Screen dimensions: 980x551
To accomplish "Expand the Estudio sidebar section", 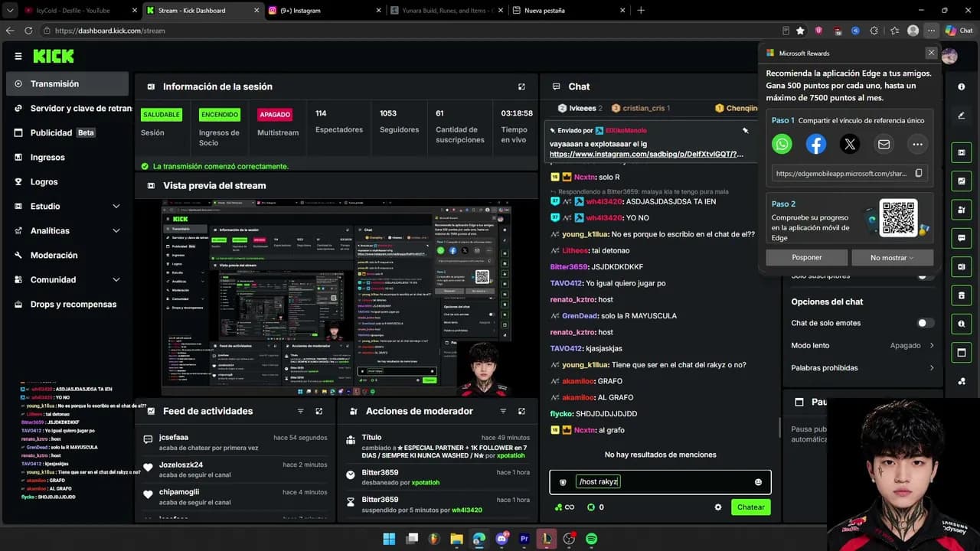I will point(116,207).
